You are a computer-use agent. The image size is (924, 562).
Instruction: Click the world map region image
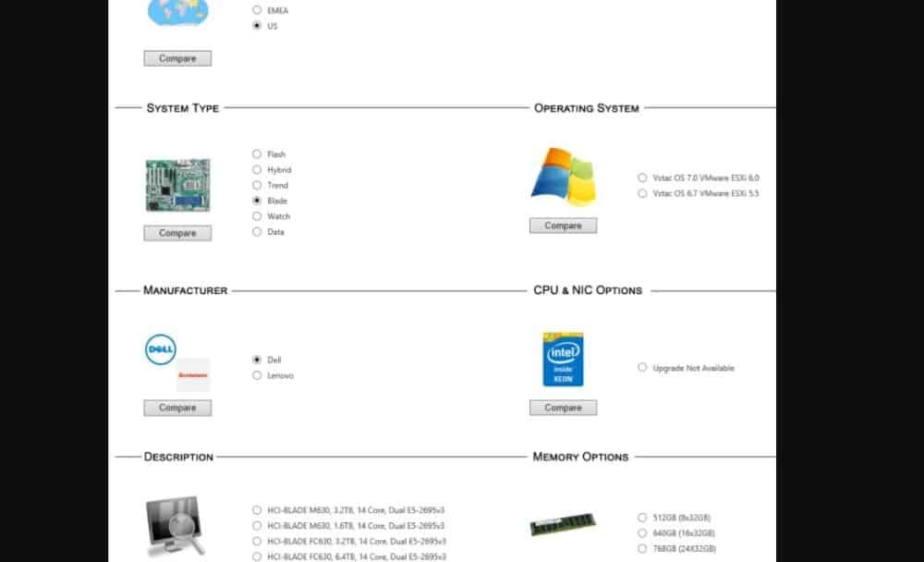tap(177, 11)
